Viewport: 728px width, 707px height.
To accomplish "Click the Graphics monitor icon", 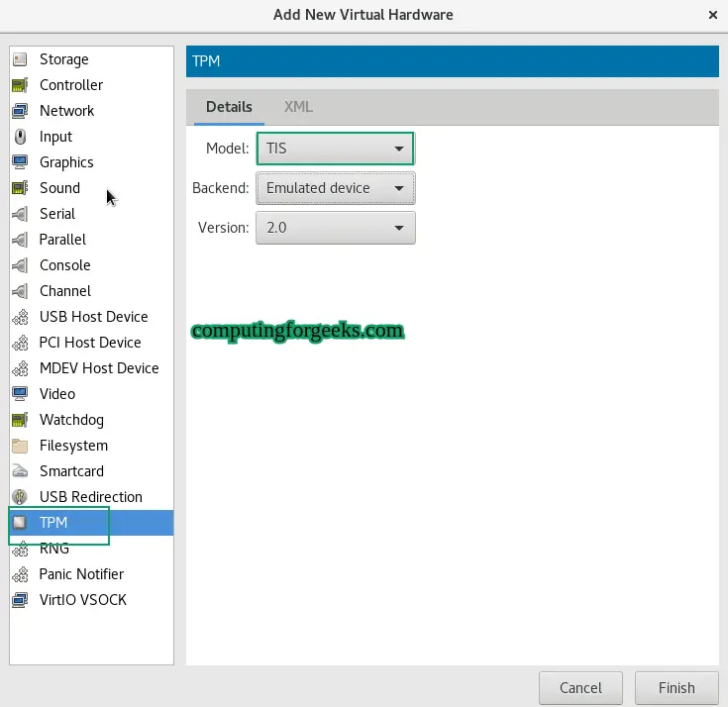I will (x=20, y=162).
